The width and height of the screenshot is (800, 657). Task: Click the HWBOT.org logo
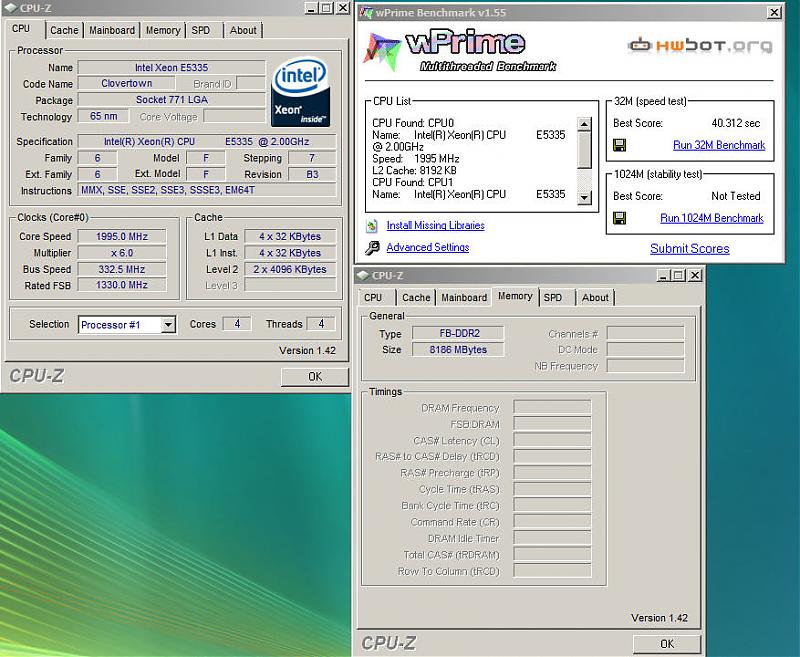[699, 45]
